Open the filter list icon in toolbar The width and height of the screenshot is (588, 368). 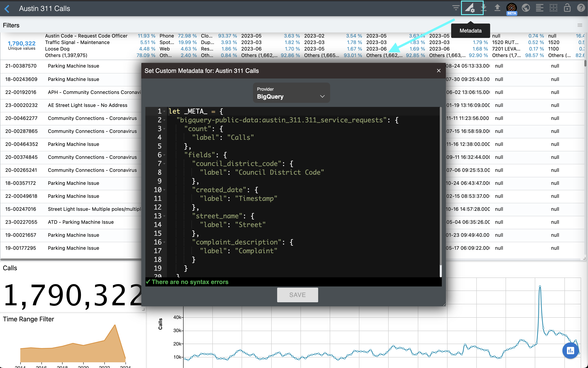pos(455,8)
